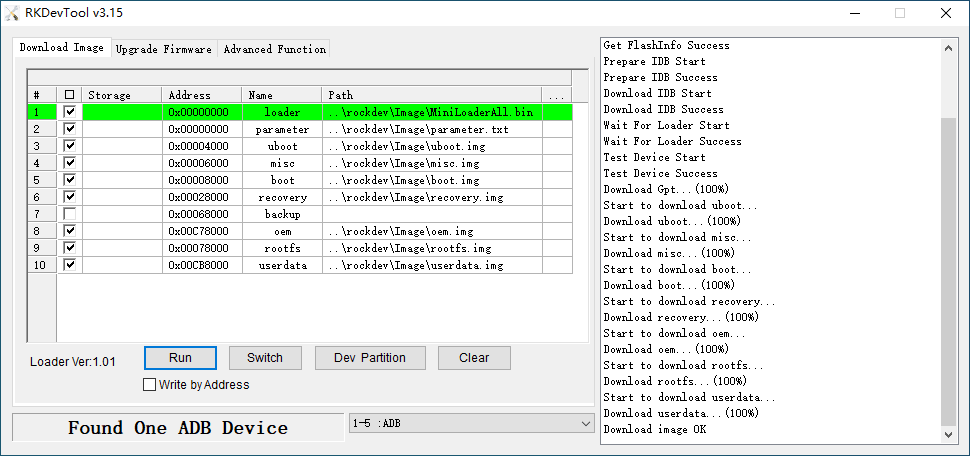Image resolution: width=970 pixels, height=456 pixels.
Task: Enable the Write by Address checkbox
Action: (150, 385)
